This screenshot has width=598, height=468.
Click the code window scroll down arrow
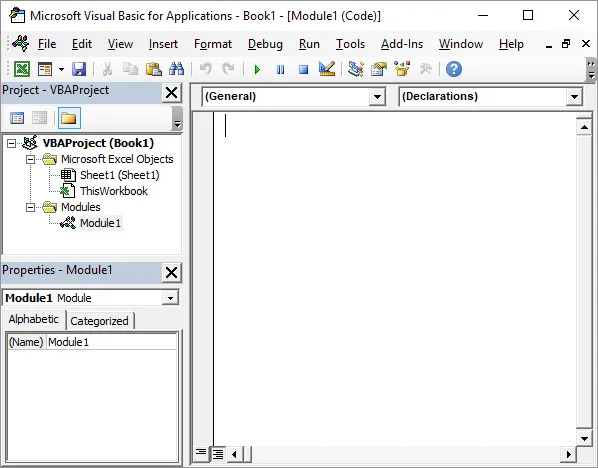tap(584, 438)
